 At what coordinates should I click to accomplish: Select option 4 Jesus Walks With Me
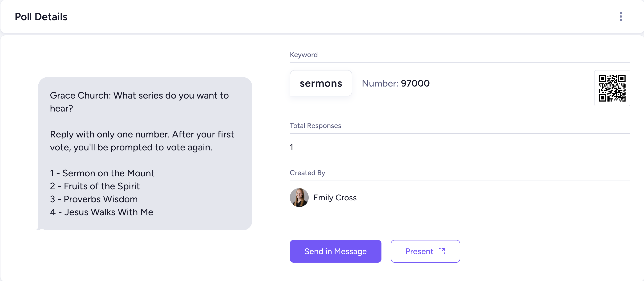[x=101, y=212]
